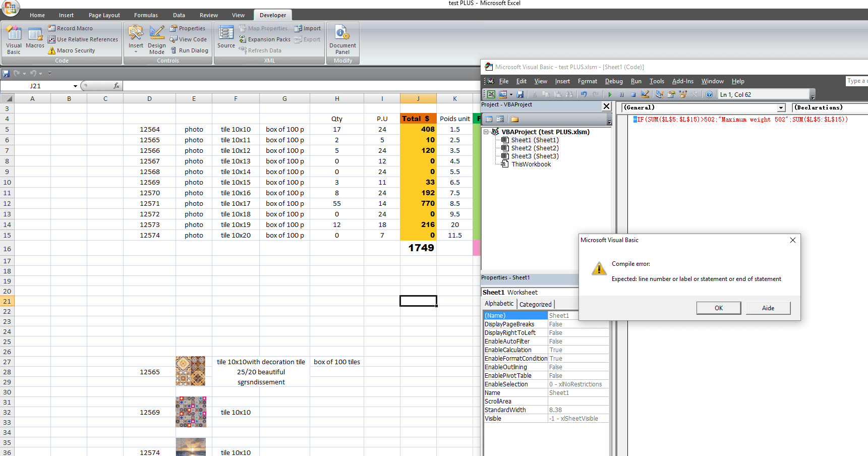The height and width of the screenshot is (456, 868).
Task: Toggle Use Relative References
Action: pos(83,39)
